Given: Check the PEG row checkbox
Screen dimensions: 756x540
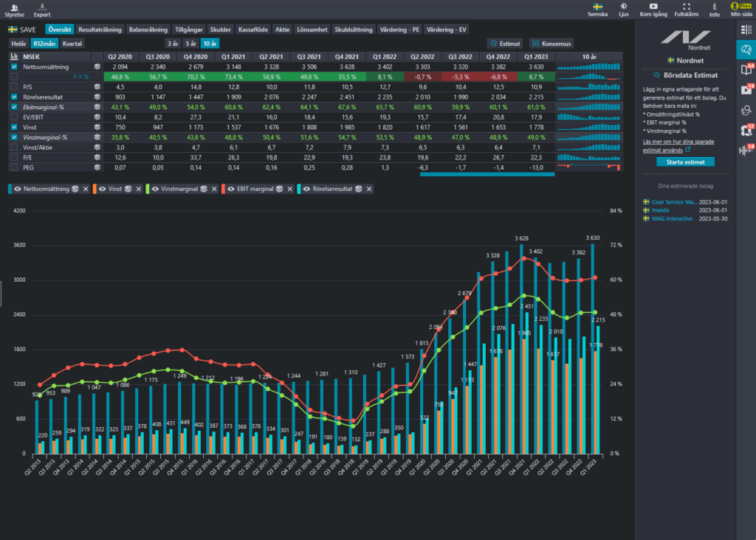Looking at the screenshot, I should click(x=14, y=167).
